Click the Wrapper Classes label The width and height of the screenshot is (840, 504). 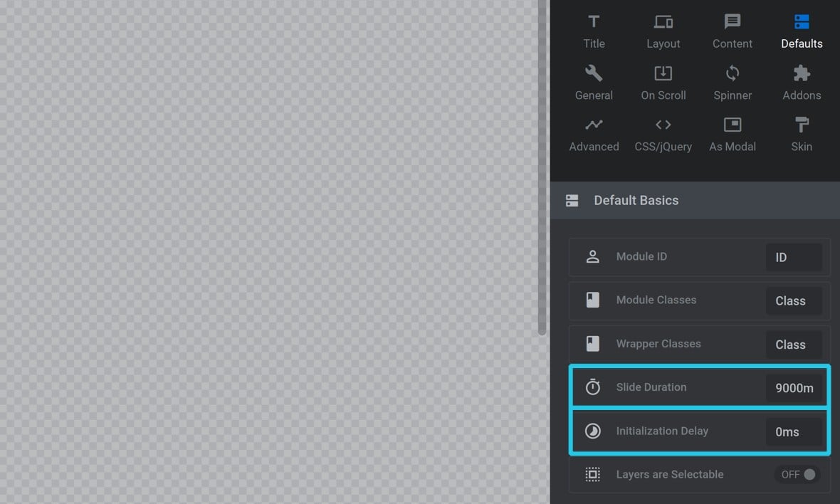pyautogui.click(x=658, y=344)
